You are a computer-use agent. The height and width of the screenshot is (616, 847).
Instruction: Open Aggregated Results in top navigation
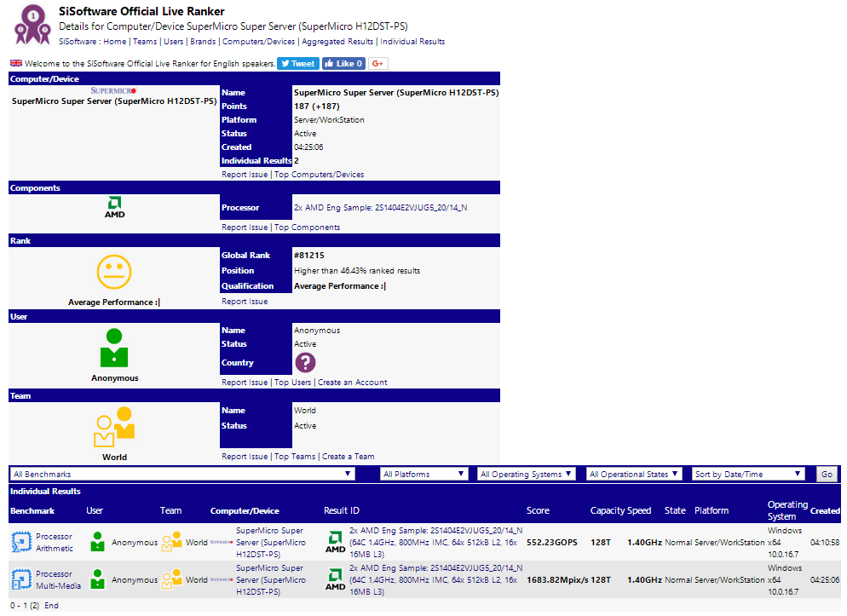point(337,42)
